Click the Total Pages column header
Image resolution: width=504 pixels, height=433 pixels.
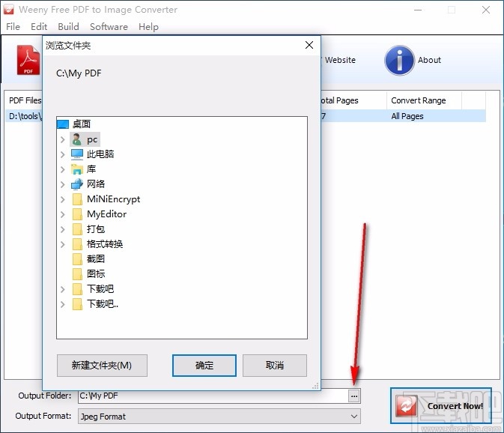click(x=353, y=100)
